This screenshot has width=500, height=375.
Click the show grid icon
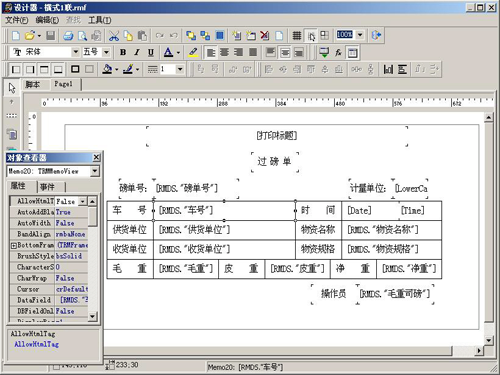pyautogui.click(x=296, y=35)
